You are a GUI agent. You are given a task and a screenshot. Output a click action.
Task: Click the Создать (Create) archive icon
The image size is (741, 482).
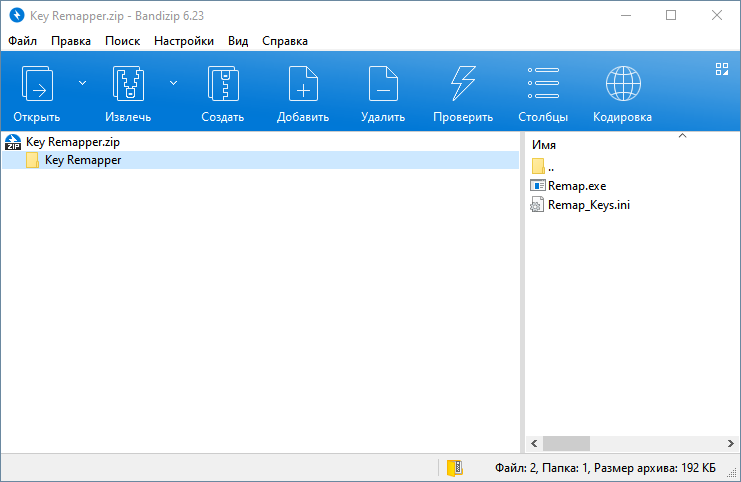pyautogui.click(x=222, y=85)
